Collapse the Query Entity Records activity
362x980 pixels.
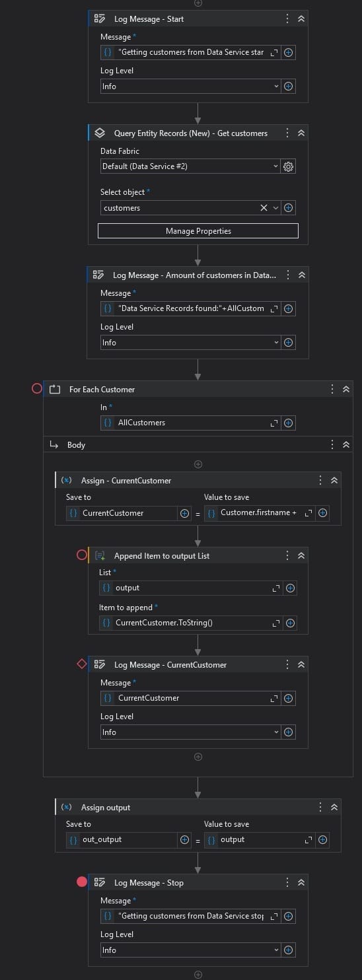pos(301,133)
